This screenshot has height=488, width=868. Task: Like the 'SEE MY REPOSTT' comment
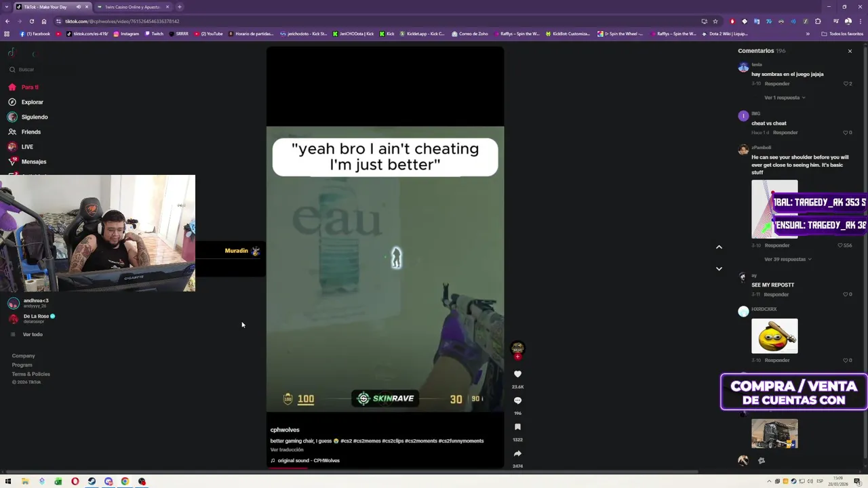tap(846, 295)
